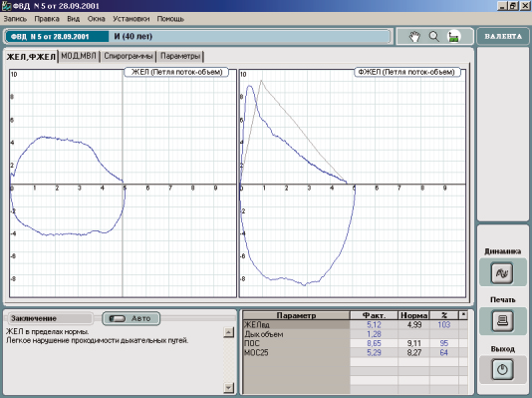This screenshot has width=532, height=398.
Task: Open the Запись menu
Action: pyautogui.click(x=15, y=19)
